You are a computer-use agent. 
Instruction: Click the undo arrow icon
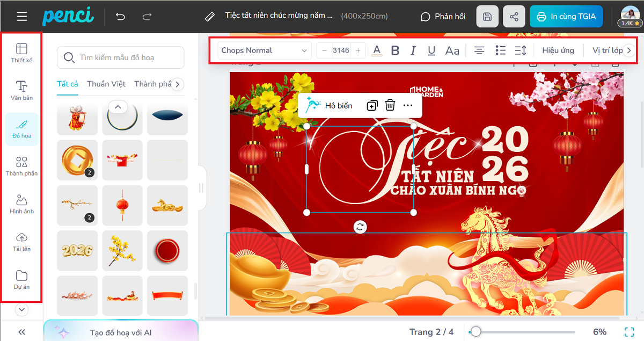(120, 17)
